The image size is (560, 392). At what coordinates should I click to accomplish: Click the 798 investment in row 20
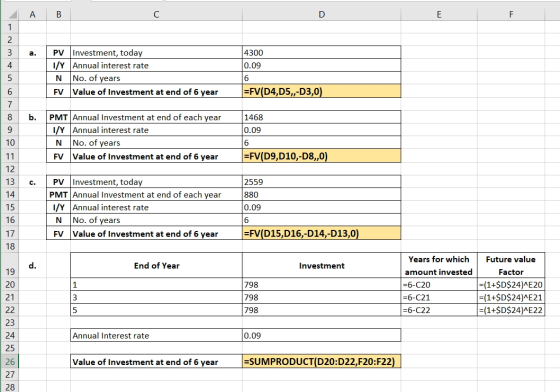coord(321,285)
